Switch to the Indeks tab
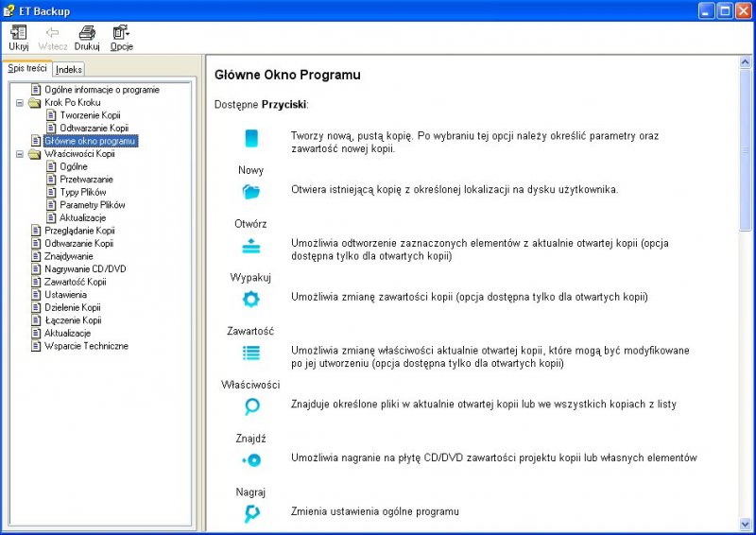Viewport: 756px width, 535px height. 69,69
